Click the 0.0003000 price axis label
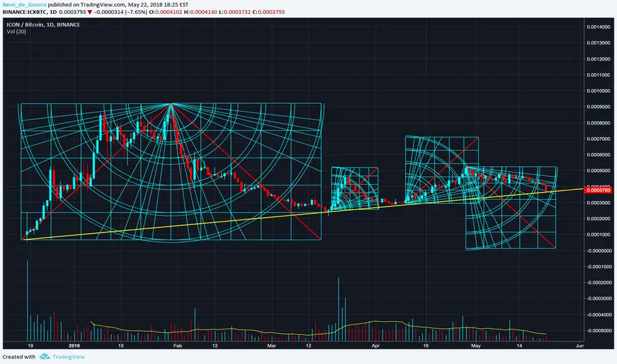 [598, 203]
